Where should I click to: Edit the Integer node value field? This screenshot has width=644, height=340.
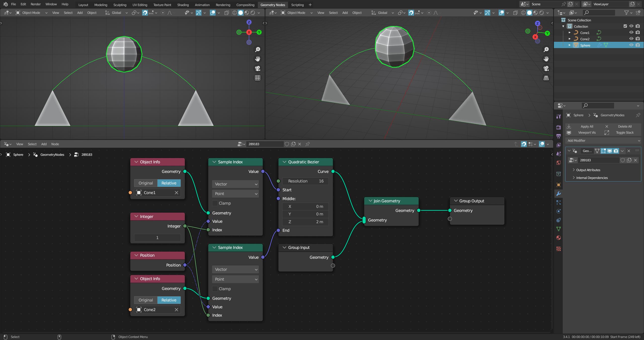(157, 237)
